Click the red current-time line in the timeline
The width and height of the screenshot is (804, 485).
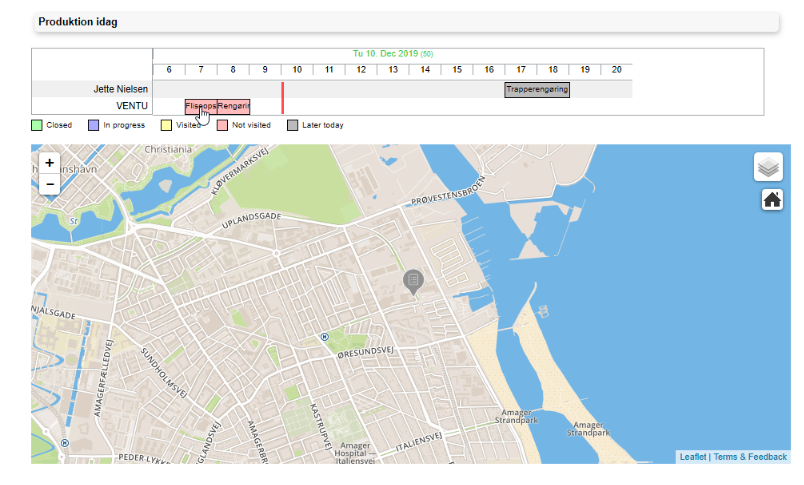tap(283, 98)
